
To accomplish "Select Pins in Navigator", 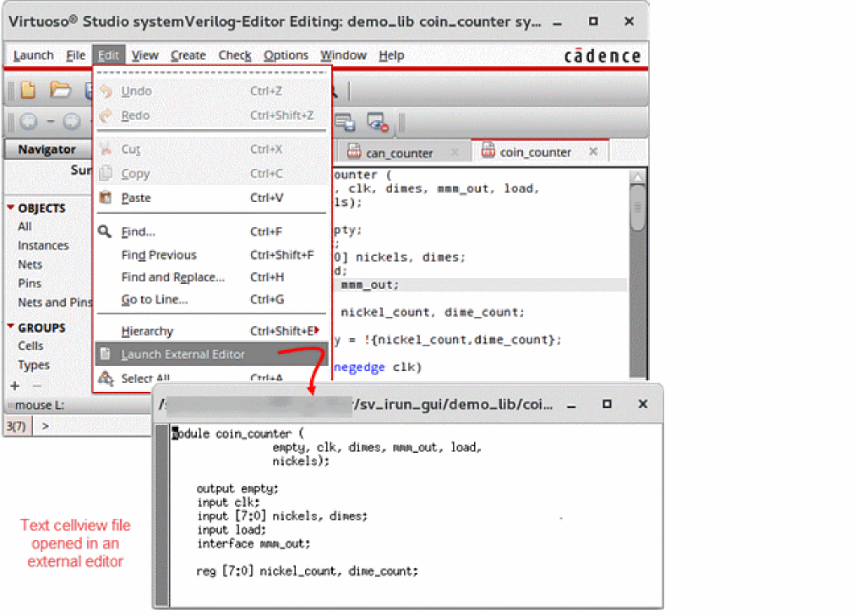I will (30, 283).
